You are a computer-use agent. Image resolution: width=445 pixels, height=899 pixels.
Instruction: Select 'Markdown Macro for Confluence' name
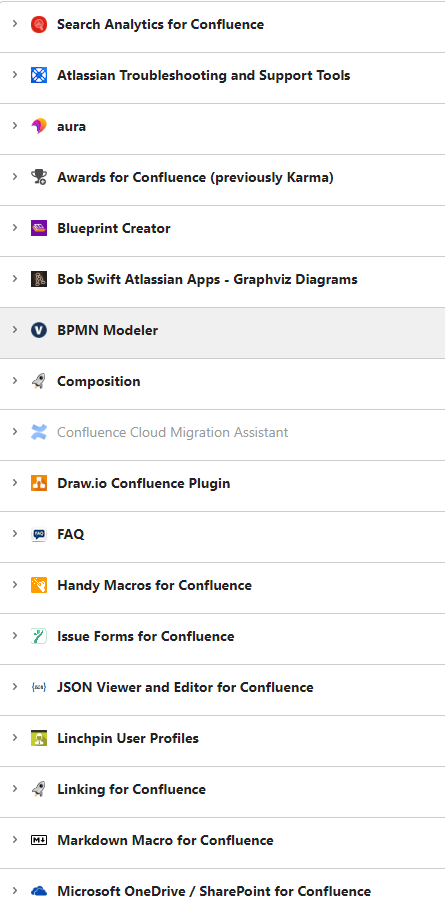click(x=165, y=841)
